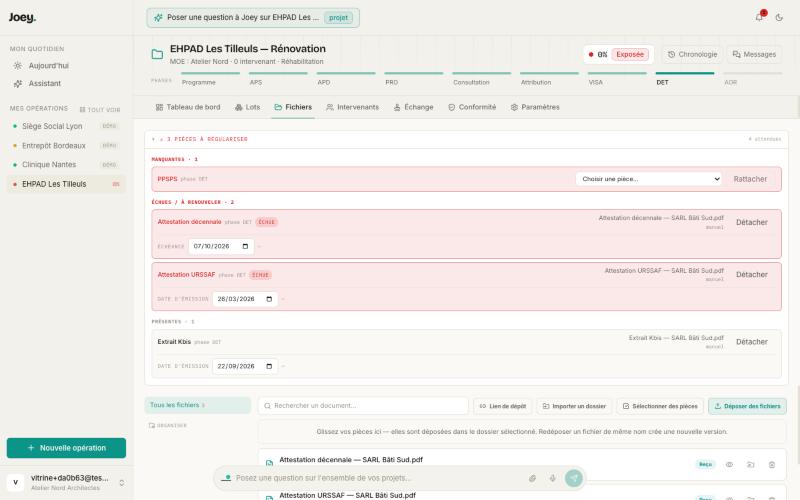Click the Importer un dossier button

point(574,406)
